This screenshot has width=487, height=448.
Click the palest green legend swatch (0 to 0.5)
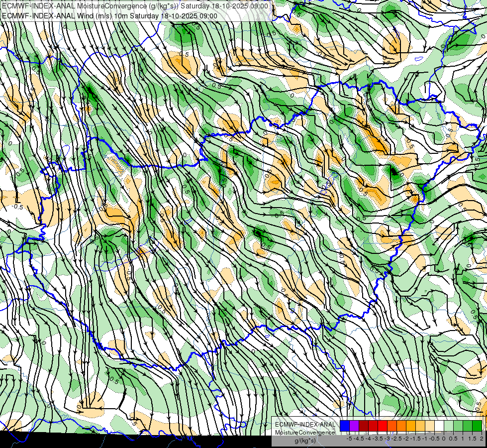click(449, 426)
